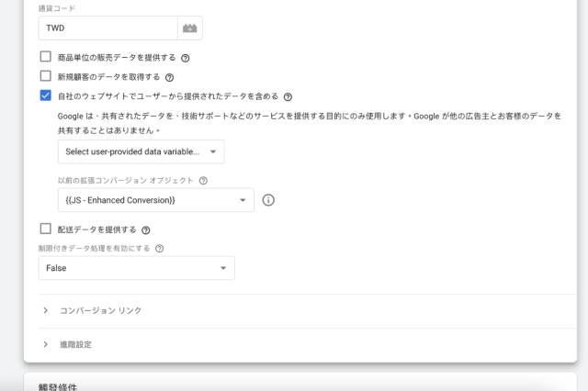This screenshot has width=588, height=391.
Task: Uncheck 自社のウェブサイトでユーザーから提供されたデータを含める
Action: click(45, 95)
